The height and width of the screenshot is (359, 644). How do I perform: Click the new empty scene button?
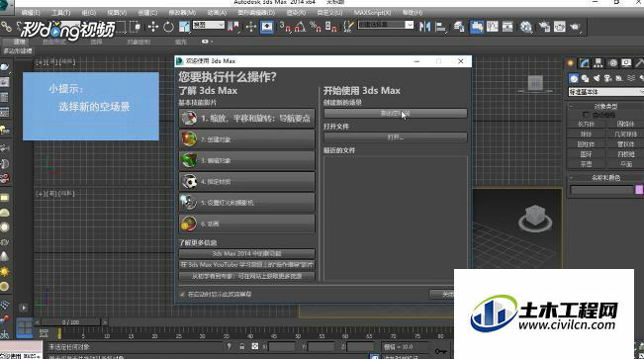click(396, 114)
